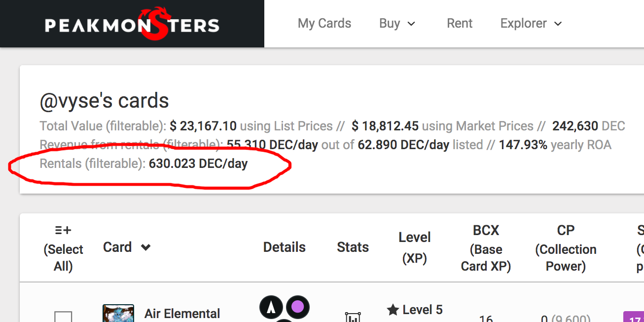The width and height of the screenshot is (644, 322).
Task: Click the Details column header
Action: point(285,247)
